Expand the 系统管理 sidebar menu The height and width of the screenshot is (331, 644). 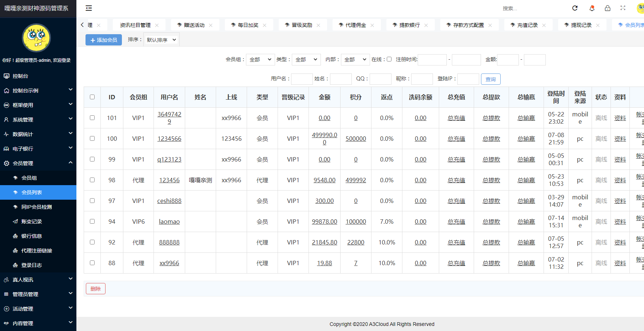[38, 120]
